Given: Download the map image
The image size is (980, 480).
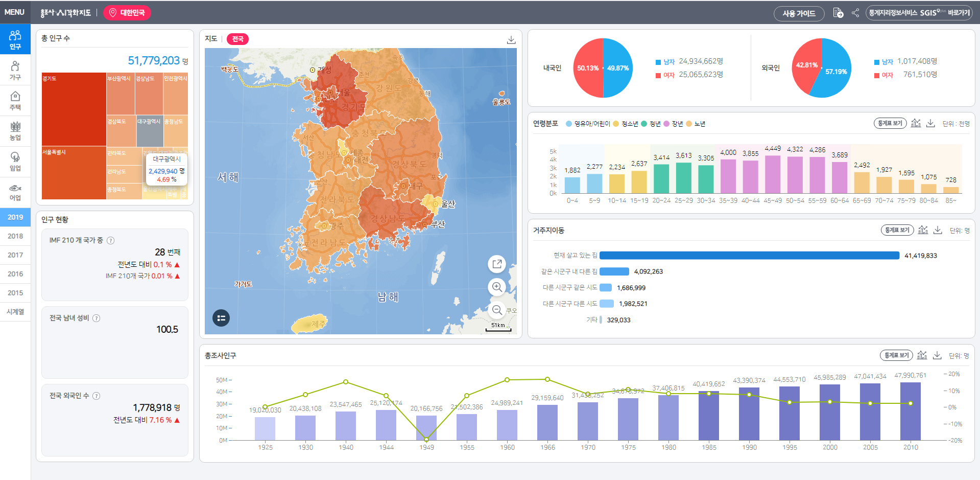Looking at the screenshot, I should [511, 39].
